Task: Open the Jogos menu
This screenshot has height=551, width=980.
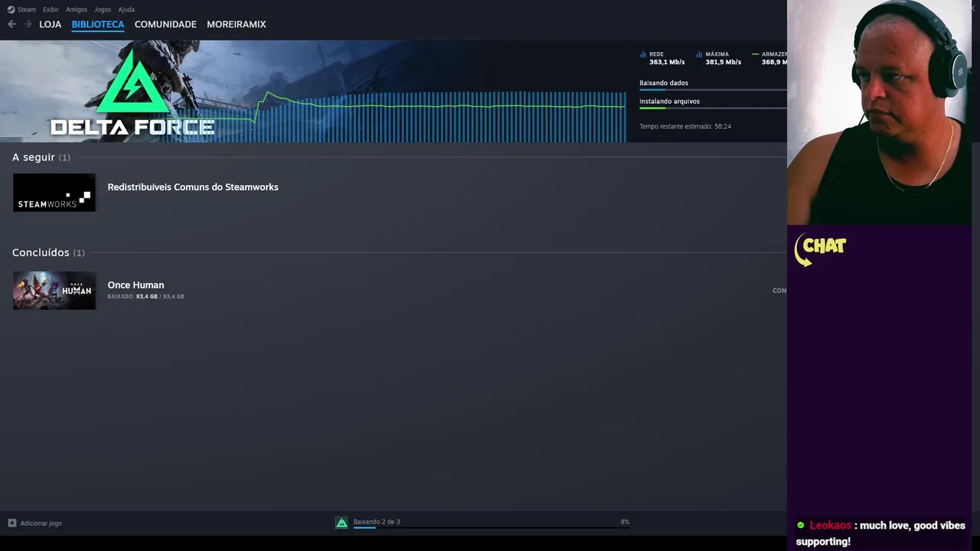Action: 103,9
